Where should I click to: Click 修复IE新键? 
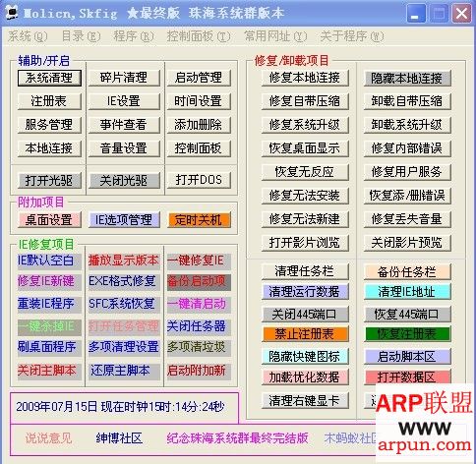click(x=49, y=282)
